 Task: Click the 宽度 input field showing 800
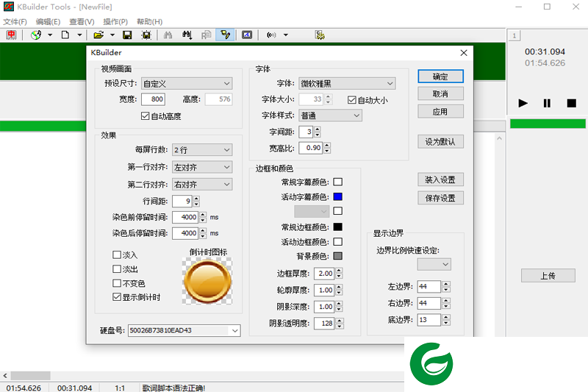tap(153, 99)
